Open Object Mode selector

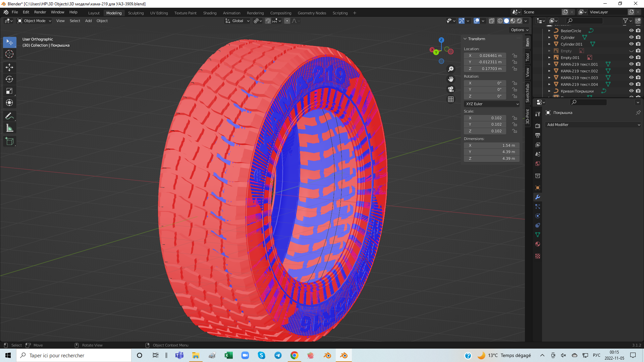pos(34,21)
